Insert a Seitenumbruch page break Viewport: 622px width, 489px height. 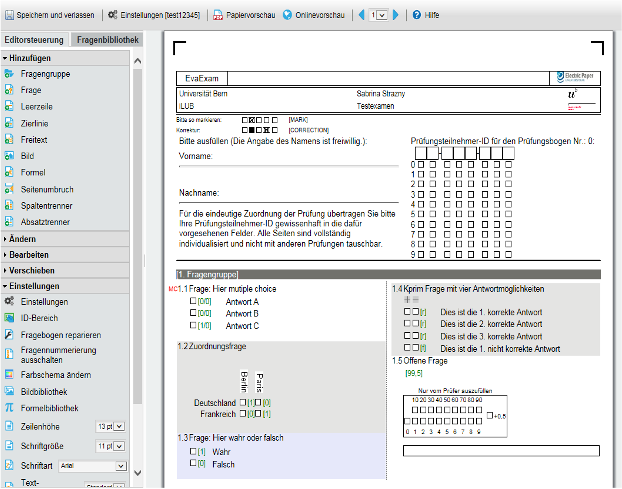46,189
